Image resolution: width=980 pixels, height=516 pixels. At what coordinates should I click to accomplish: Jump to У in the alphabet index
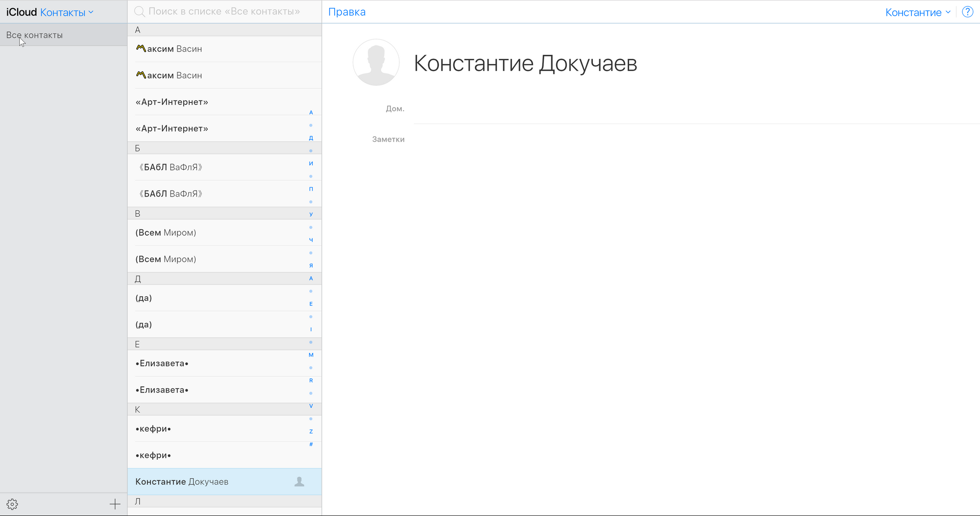[311, 214]
